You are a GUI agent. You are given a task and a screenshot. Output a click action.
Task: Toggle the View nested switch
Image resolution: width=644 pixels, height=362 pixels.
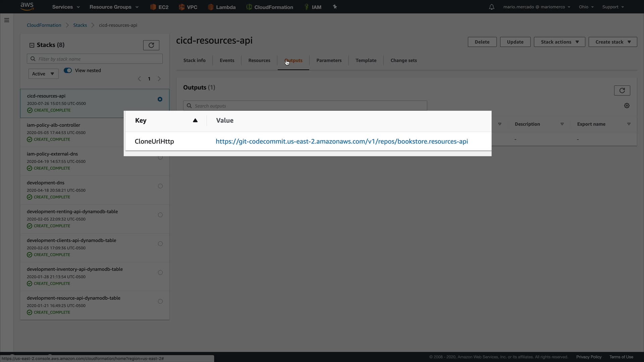coord(68,70)
